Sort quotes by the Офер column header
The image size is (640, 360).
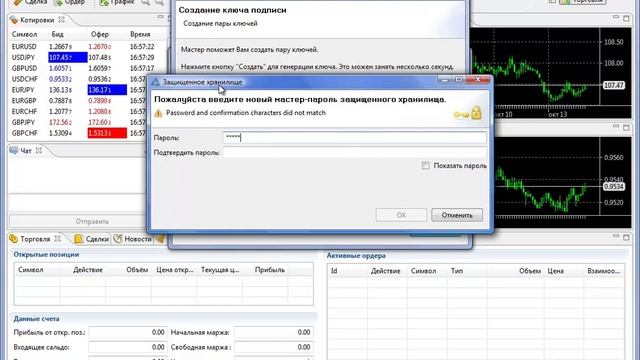(100, 34)
